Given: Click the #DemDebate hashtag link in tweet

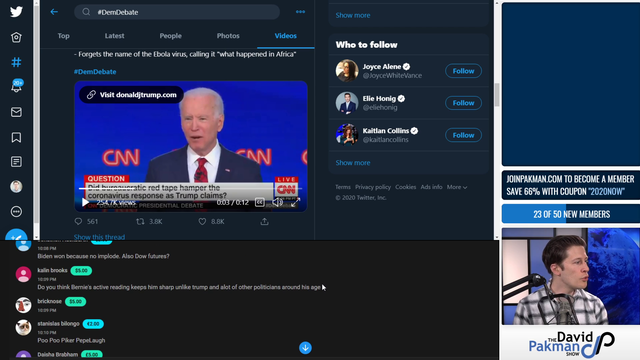Looking at the screenshot, I should click(x=95, y=71).
